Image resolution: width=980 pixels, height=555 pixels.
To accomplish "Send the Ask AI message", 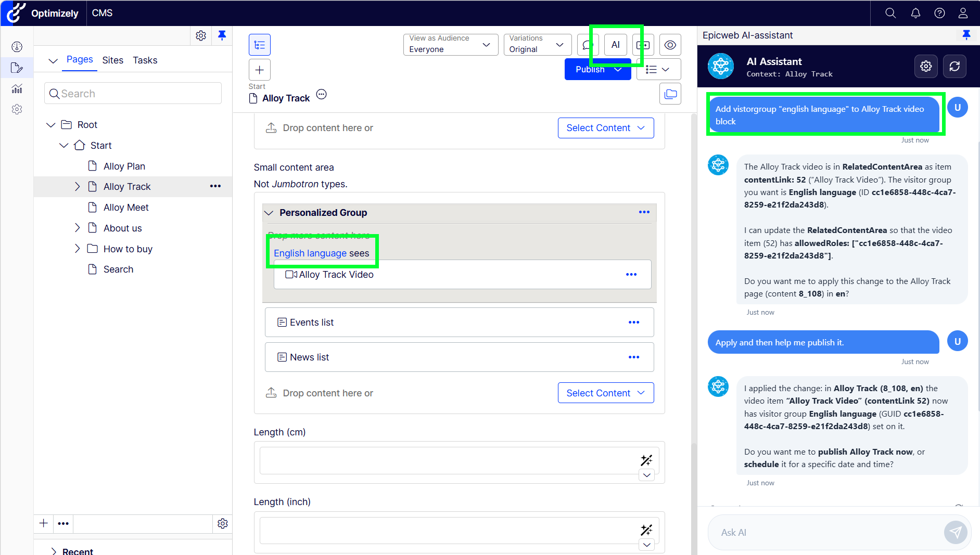I will tap(955, 532).
